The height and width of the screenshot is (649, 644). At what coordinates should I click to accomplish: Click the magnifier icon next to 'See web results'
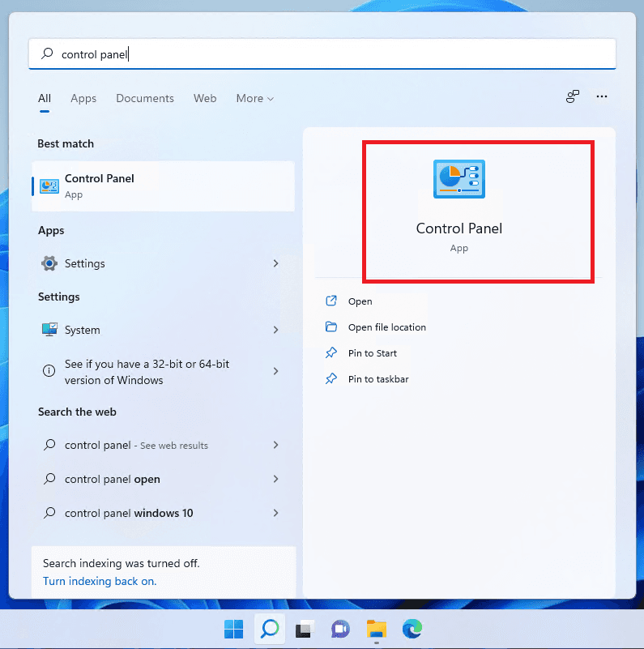click(x=49, y=445)
